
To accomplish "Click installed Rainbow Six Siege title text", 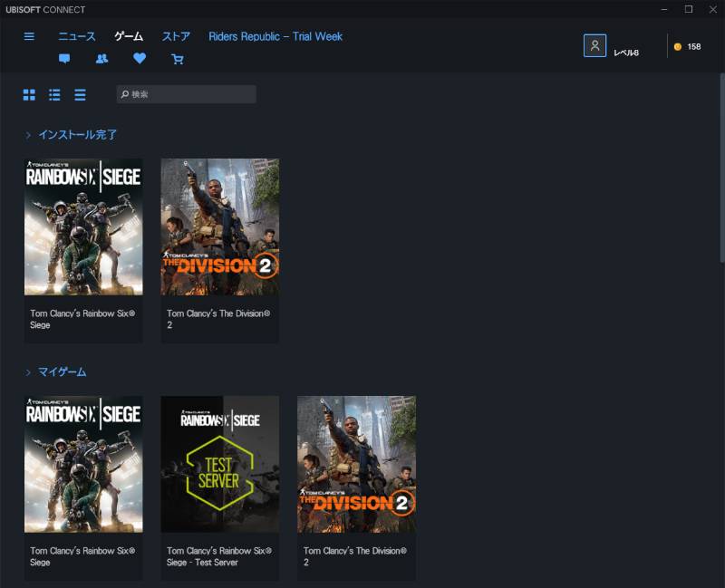I will [82, 319].
